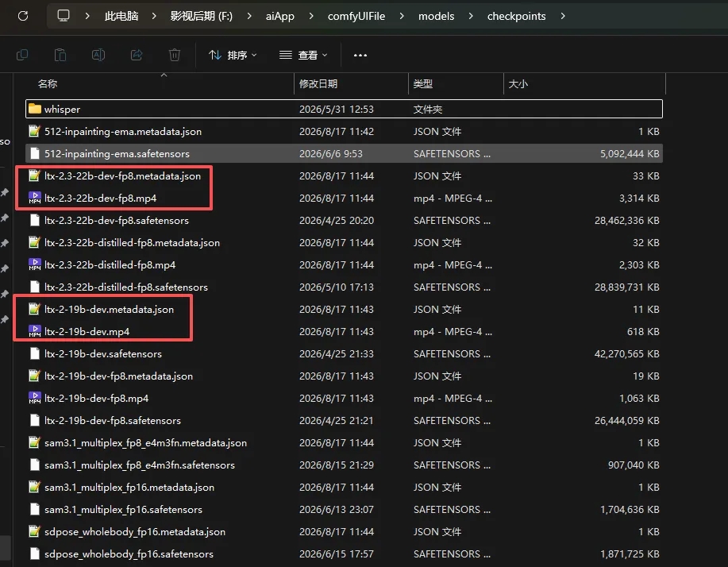The image size is (728, 567).
Task: Click icon of ltx-2-19b-dev.metadata.json
Action: (x=35, y=309)
